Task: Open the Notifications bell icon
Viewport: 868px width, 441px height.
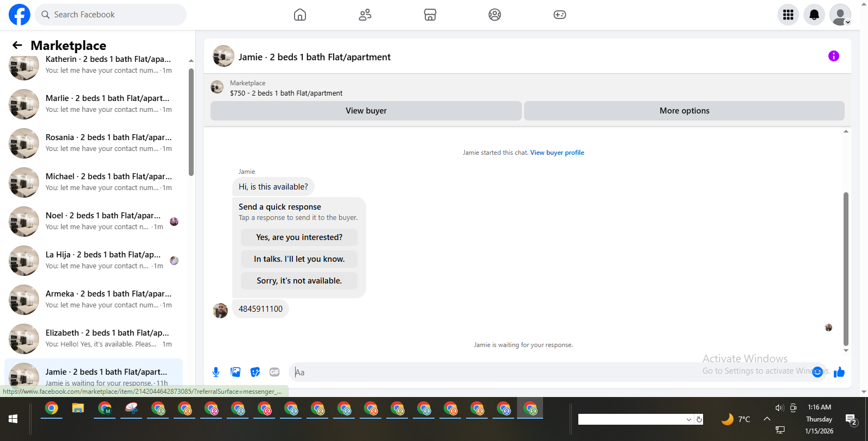Action: pyautogui.click(x=814, y=15)
